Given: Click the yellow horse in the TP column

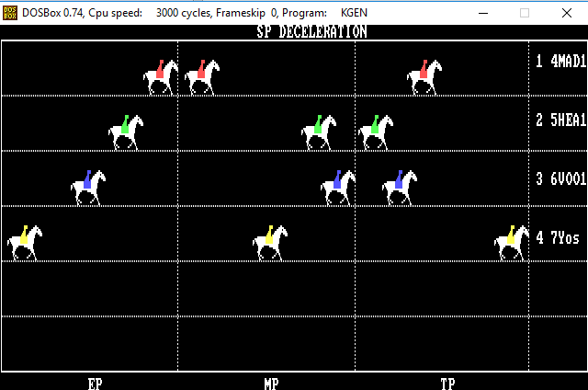Looking at the screenshot, I should pos(512,243).
